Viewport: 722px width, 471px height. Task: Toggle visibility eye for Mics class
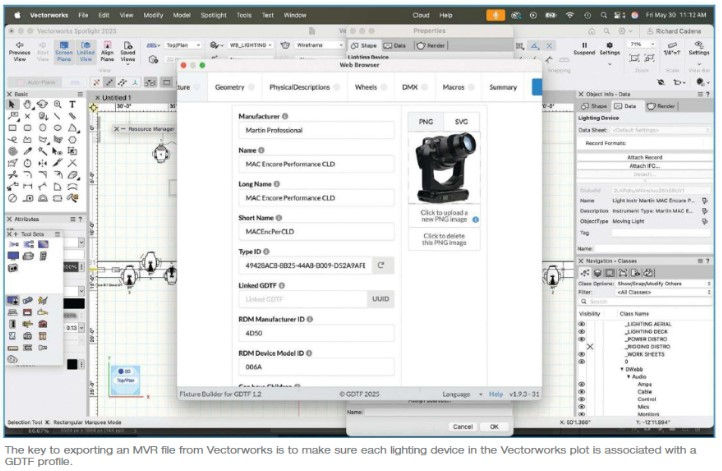click(x=582, y=407)
